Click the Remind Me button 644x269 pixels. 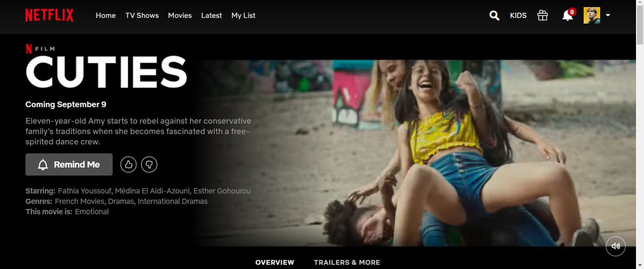pyautogui.click(x=69, y=164)
